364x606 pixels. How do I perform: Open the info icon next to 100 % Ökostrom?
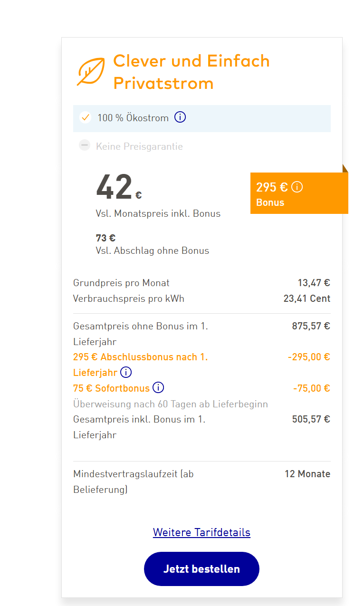(180, 117)
